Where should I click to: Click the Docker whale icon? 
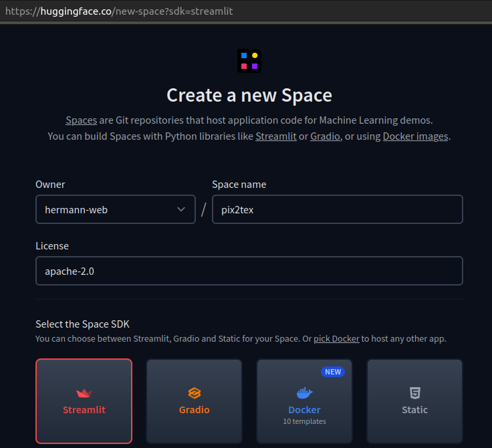pos(304,393)
